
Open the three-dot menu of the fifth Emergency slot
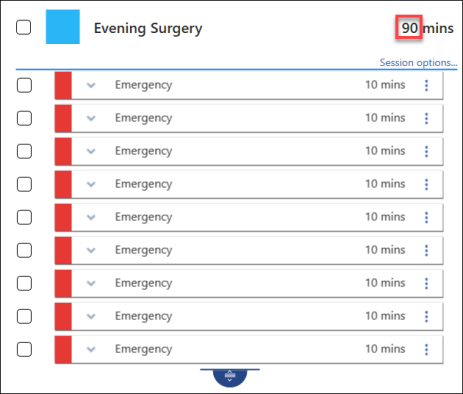point(426,217)
